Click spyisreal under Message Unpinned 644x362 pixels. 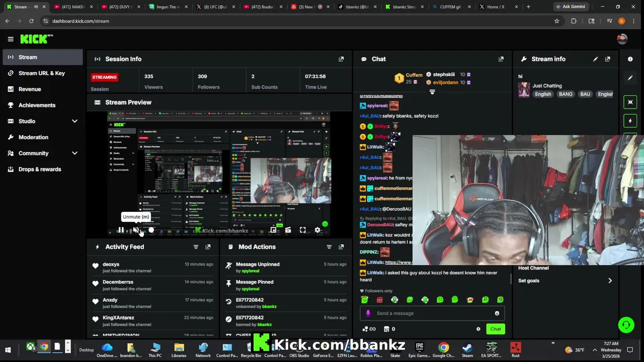[x=250, y=271]
